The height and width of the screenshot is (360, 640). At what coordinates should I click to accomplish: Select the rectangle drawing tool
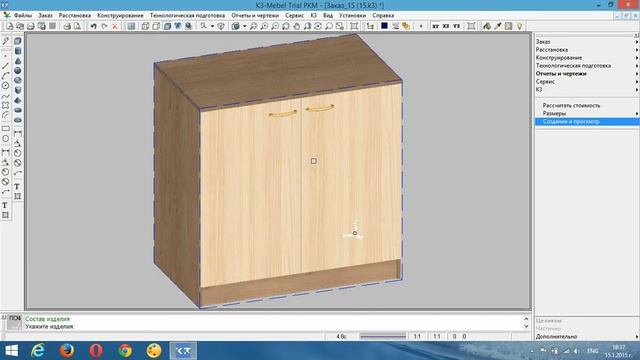(x=5, y=129)
